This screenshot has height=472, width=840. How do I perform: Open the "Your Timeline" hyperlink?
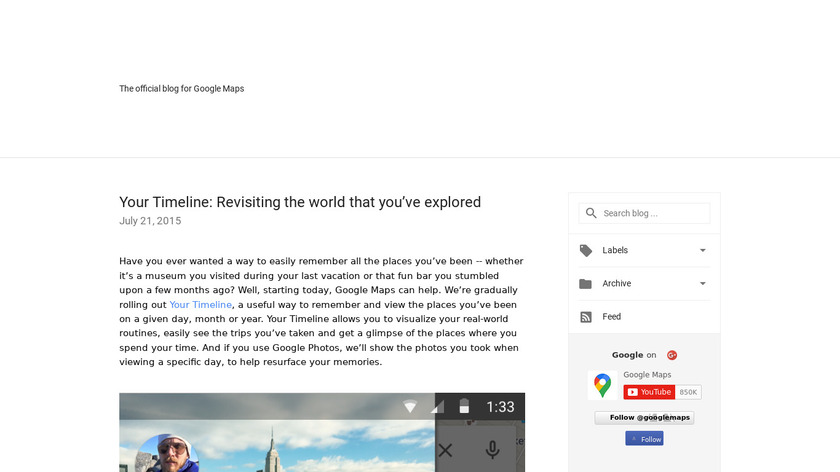coord(200,304)
